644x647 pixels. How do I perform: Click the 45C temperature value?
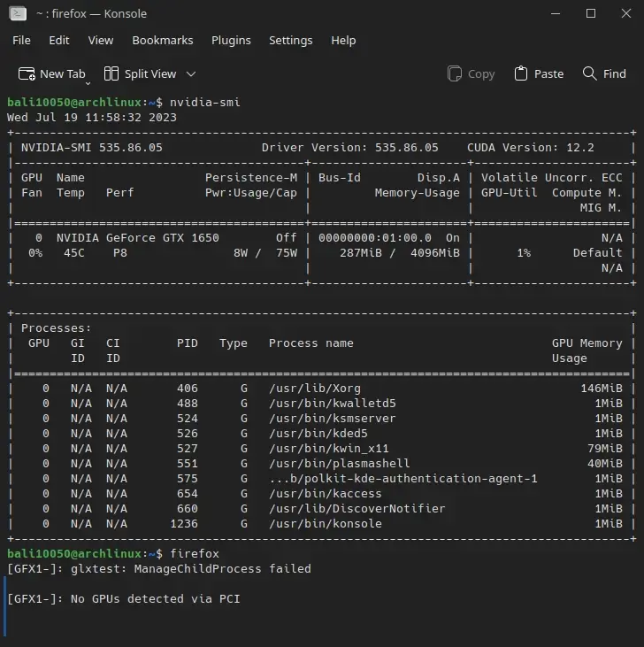click(74, 253)
